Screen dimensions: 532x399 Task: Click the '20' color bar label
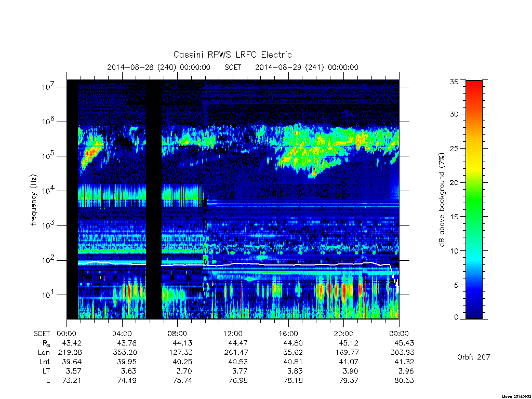[454, 182]
